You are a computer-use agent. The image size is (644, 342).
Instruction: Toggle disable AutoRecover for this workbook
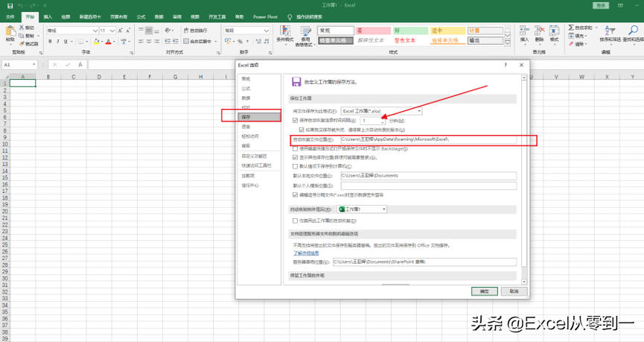(x=295, y=221)
